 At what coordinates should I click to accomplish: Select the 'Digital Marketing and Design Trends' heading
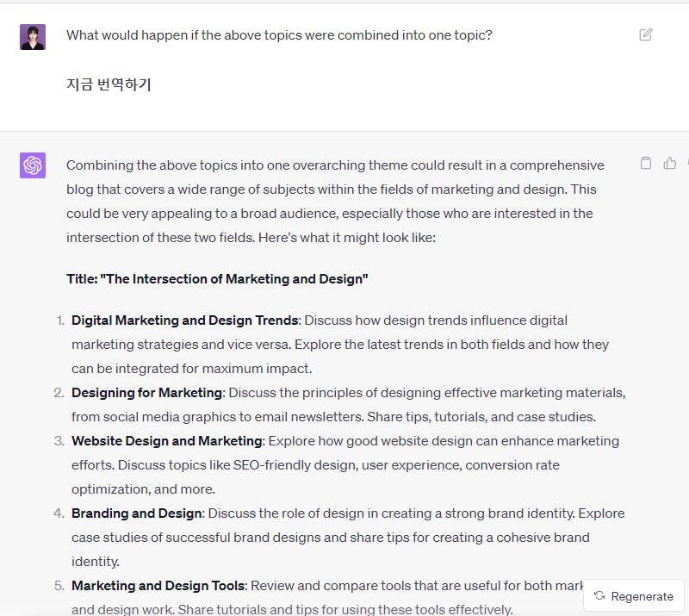point(185,320)
